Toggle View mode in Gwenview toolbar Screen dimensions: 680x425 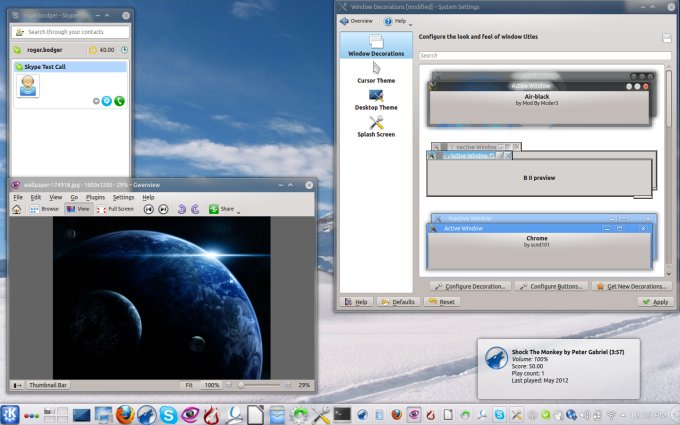(78, 209)
